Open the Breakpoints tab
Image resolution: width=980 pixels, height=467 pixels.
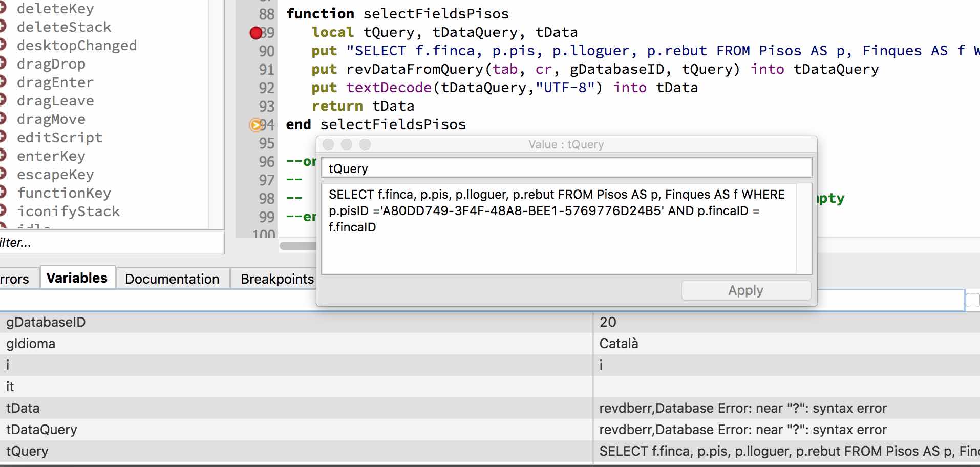tap(276, 279)
